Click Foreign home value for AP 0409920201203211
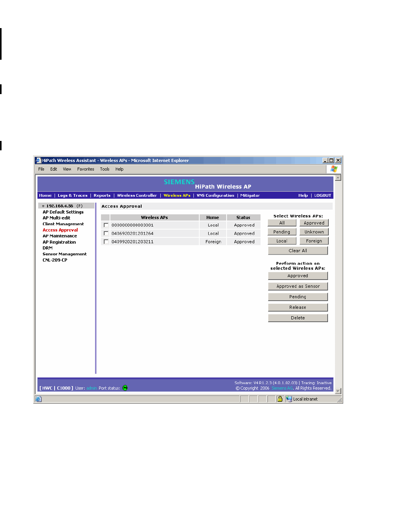The image size is (420, 513). [213, 242]
